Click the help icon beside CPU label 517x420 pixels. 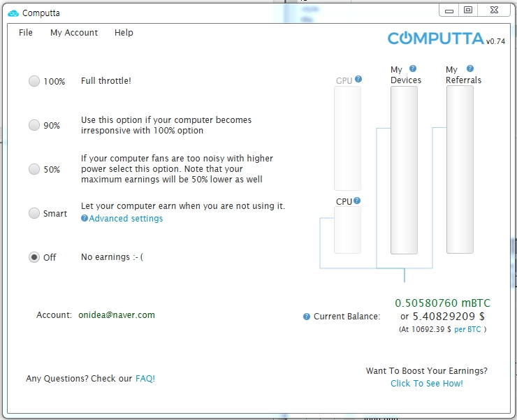point(357,201)
